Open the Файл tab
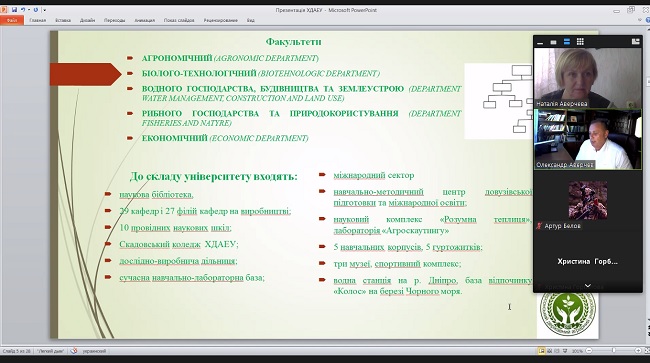The width and height of the screenshot is (650, 363). [x=12, y=20]
